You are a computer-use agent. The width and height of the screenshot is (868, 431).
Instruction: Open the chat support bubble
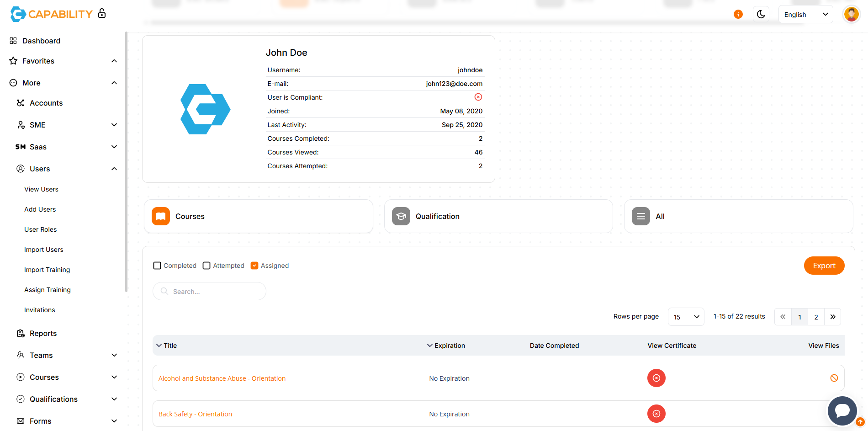coord(842,410)
